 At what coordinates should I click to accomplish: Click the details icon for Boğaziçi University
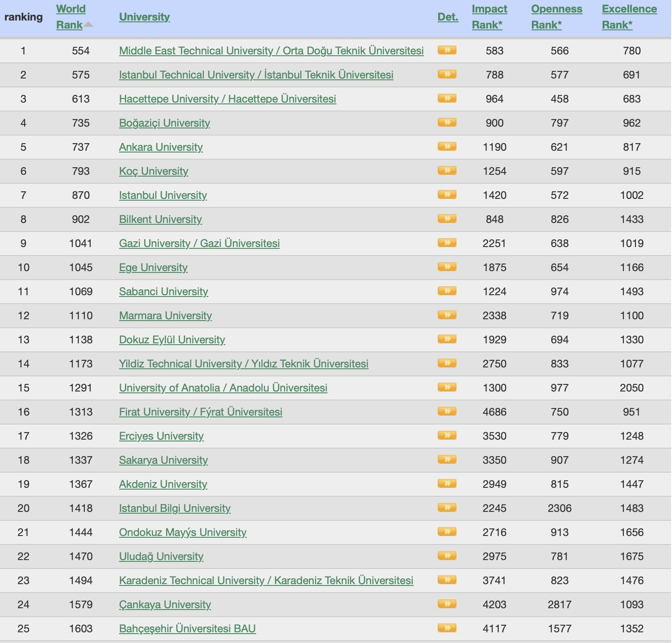[447, 122]
